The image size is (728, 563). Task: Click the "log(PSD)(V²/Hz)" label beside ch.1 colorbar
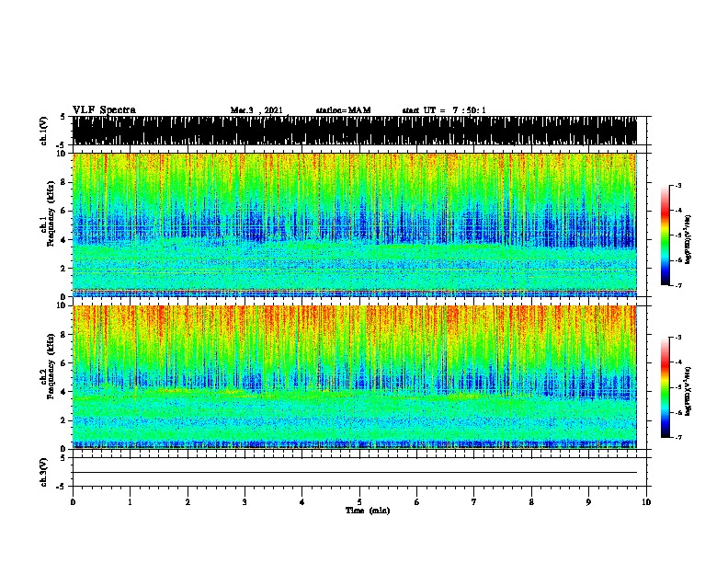688,239
